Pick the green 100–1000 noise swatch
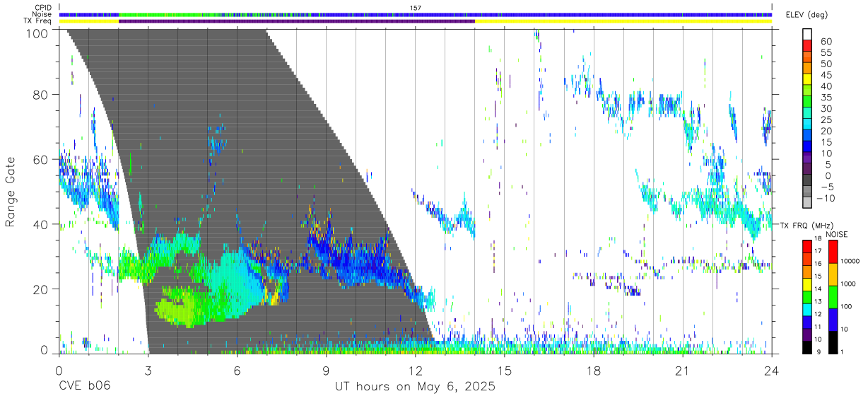 coord(832,296)
